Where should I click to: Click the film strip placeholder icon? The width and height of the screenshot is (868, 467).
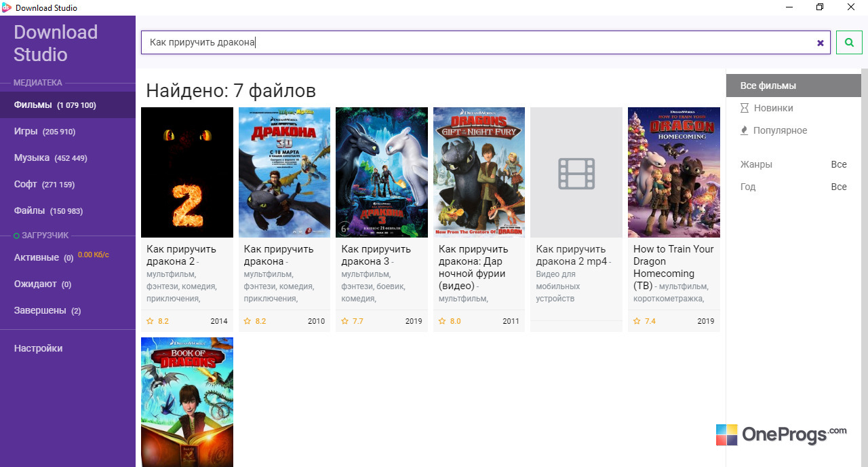coord(576,173)
